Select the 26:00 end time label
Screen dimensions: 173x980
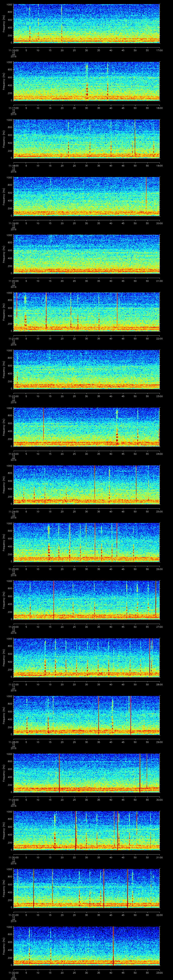point(159,569)
